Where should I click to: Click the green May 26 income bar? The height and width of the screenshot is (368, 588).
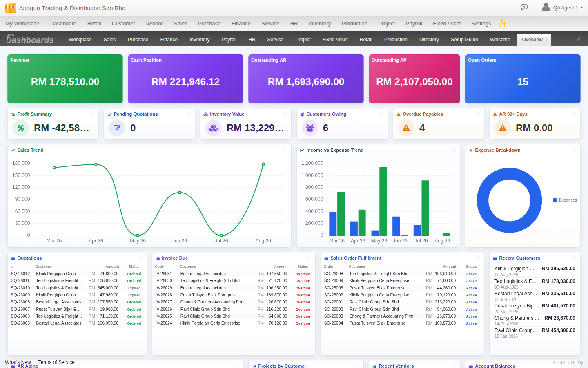click(383, 201)
